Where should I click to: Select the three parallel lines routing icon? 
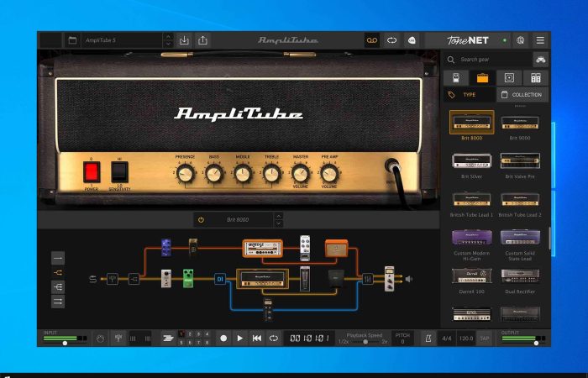(x=58, y=301)
